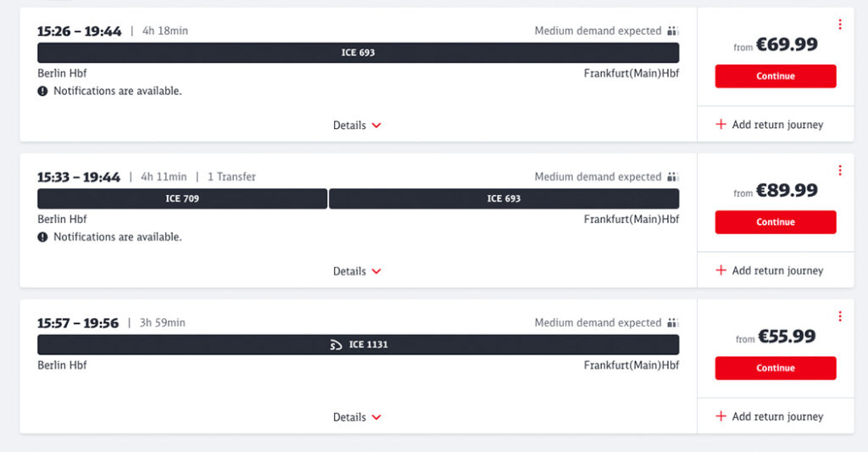Expand Details for the 15:26 – 19:44 journey
The width and height of the screenshot is (868, 452).
coord(357,126)
